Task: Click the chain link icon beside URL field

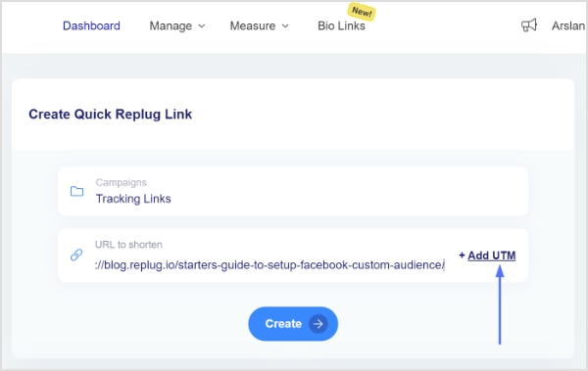Action: (76, 255)
